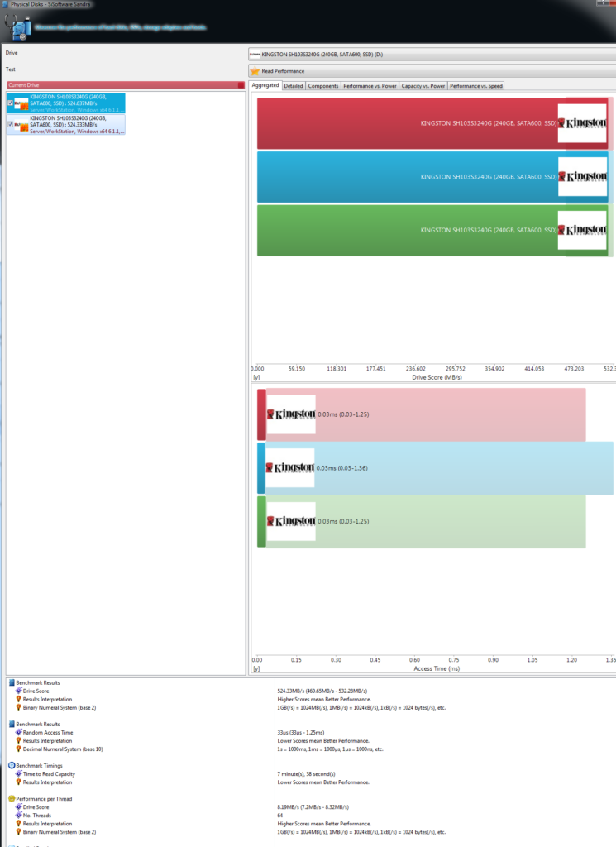Click diamond icon next to Time to Read Capacity
The width and height of the screenshot is (616, 847).
(x=18, y=773)
